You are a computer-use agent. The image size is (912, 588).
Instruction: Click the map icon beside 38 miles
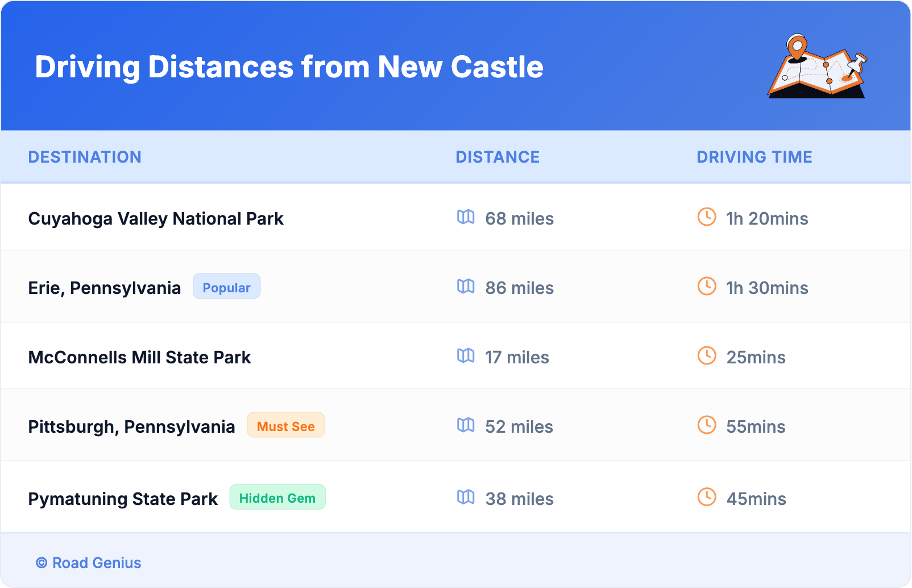point(466,497)
